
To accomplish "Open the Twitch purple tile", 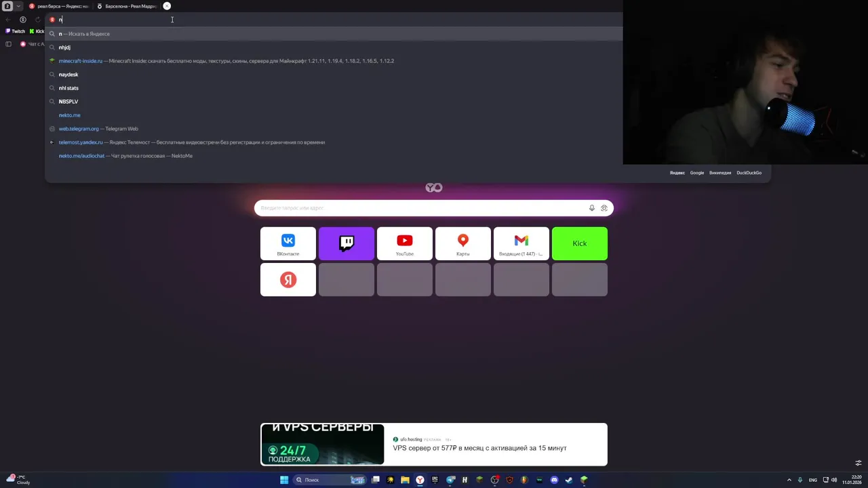I will 347,243.
